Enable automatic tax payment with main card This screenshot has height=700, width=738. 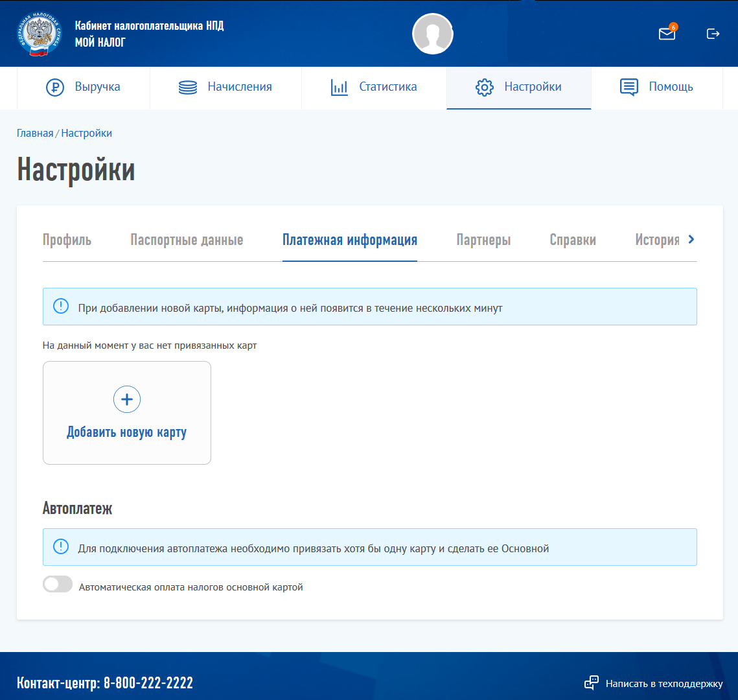click(x=57, y=584)
